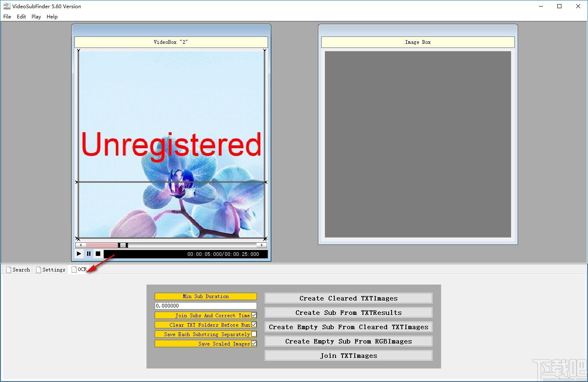Uncheck Clear TXT Folders Before Run
Screen dimensions: 588x382
tap(254, 325)
